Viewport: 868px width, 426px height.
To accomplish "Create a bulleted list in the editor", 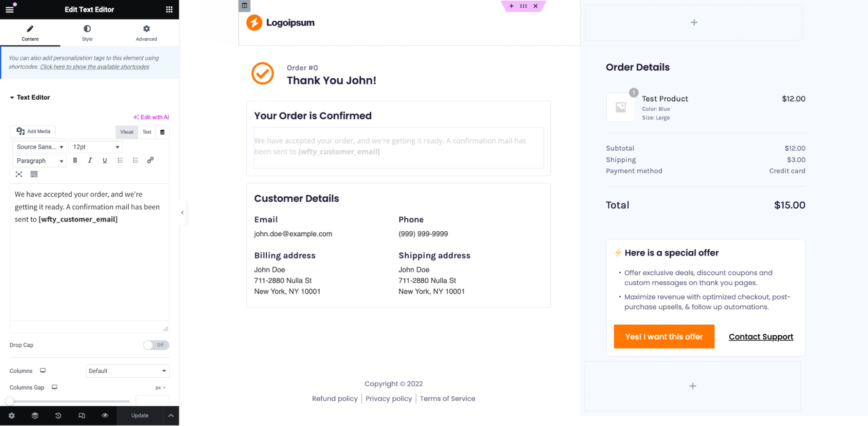I will [120, 160].
